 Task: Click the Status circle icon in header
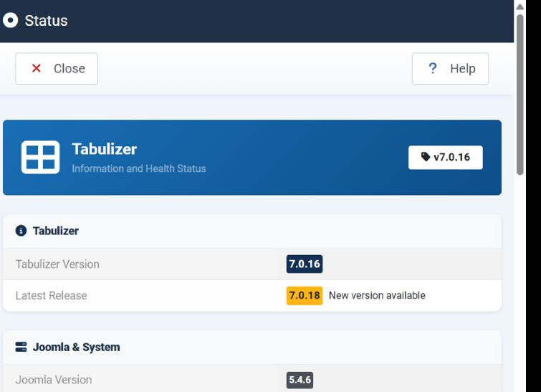(10, 20)
